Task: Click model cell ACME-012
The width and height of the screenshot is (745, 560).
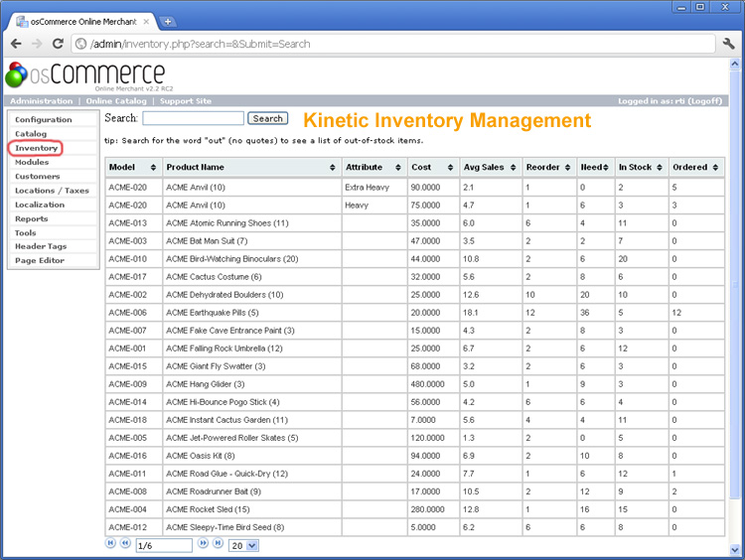Action: 128,527
